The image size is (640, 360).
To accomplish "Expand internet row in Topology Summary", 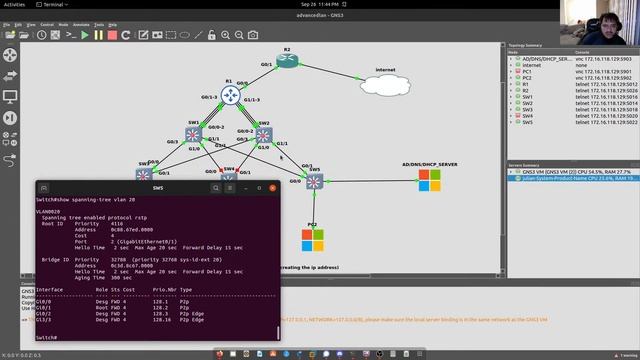I will click(x=511, y=65).
